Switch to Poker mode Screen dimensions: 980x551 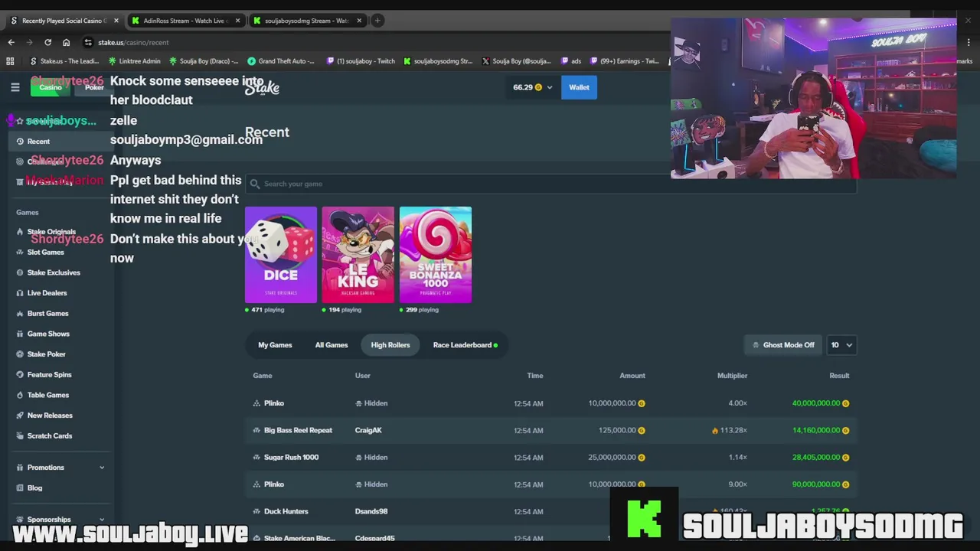point(94,87)
